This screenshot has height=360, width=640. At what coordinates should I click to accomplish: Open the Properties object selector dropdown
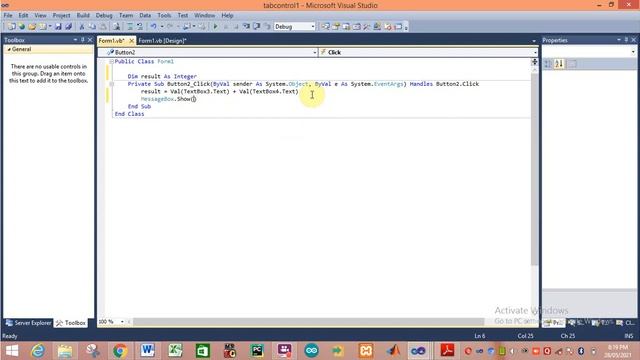point(633,52)
